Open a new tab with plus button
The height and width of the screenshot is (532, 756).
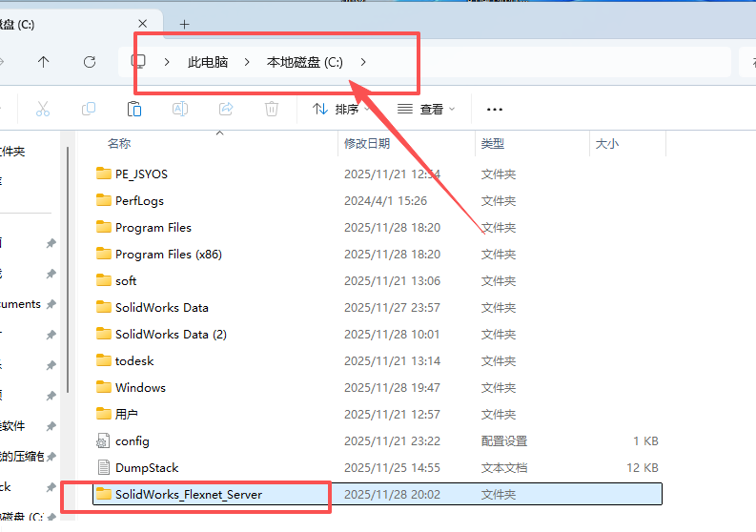pyautogui.click(x=184, y=24)
